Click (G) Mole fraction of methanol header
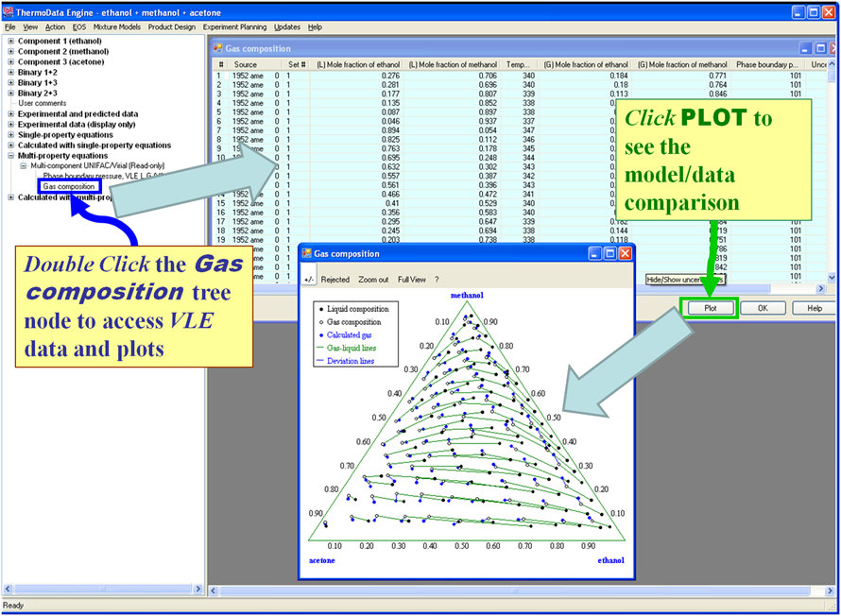The image size is (841, 616). [681, 64]
